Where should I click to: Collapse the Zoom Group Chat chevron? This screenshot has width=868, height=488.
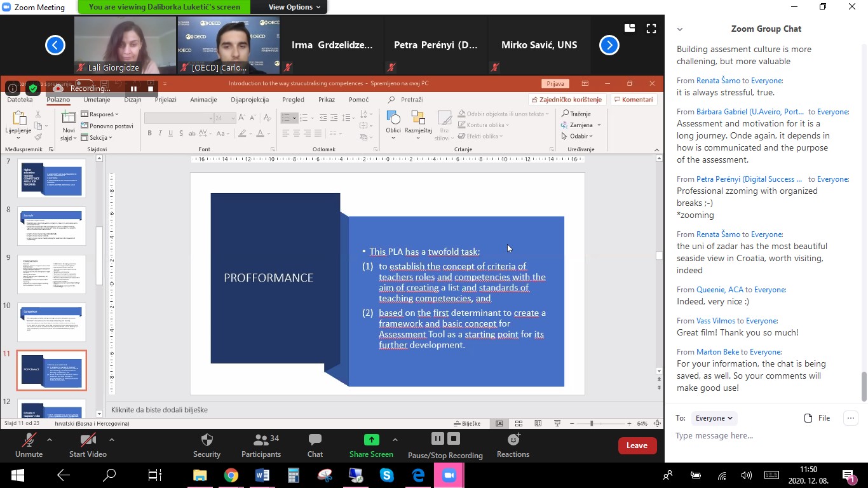(680, 29)
